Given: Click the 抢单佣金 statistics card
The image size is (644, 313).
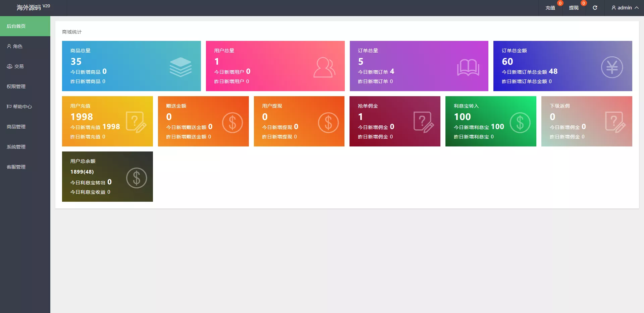Looking at the screenshot, I should [x=394, y=121].
